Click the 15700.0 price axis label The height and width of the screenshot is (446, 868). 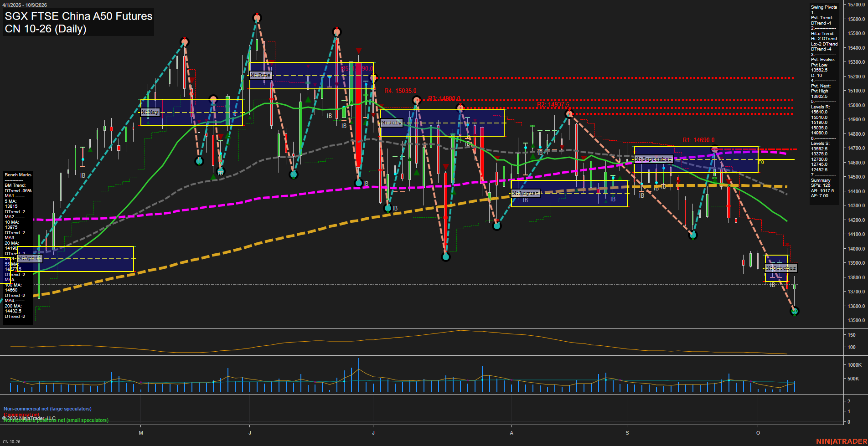coord(856,5)
